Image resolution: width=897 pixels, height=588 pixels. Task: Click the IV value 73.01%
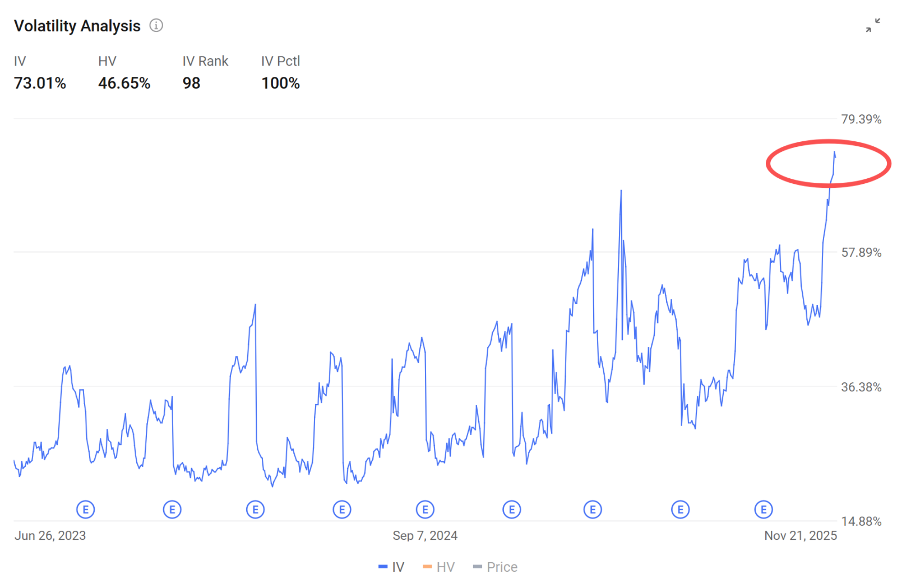40,84
